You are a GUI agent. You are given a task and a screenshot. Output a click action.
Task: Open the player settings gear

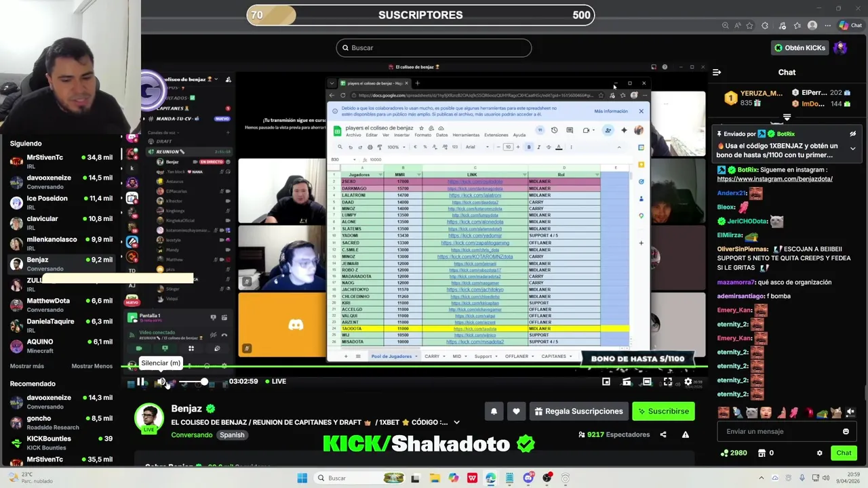688,382
